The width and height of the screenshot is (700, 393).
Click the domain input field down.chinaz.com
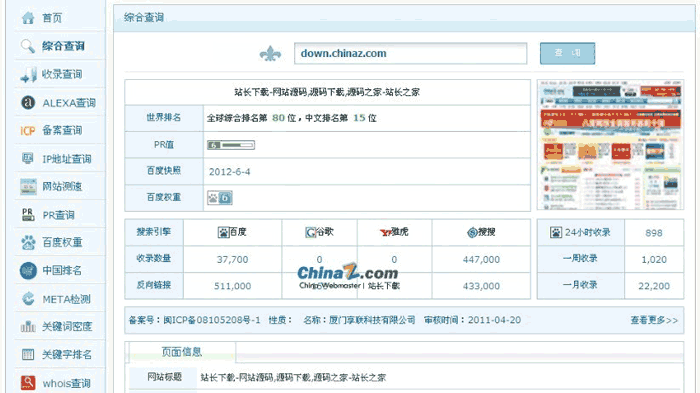(410, 54)
